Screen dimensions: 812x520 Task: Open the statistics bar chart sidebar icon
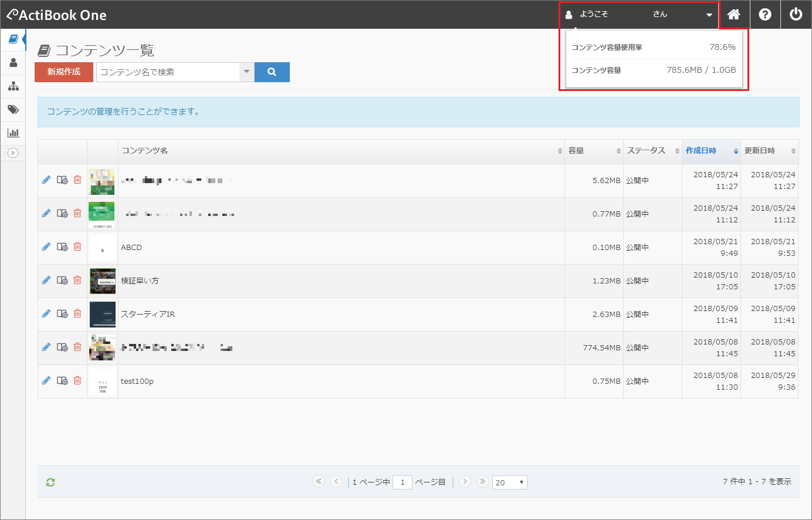(x=13, y=133)
